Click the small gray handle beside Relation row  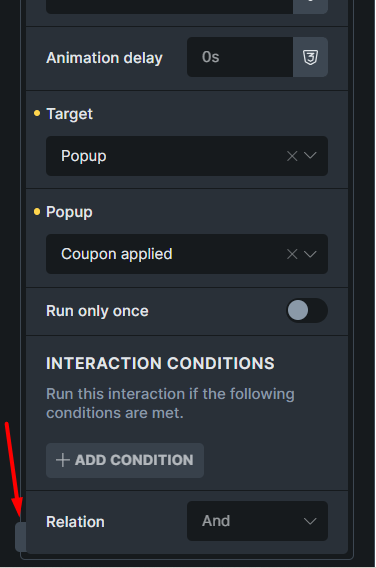(20, 537)
